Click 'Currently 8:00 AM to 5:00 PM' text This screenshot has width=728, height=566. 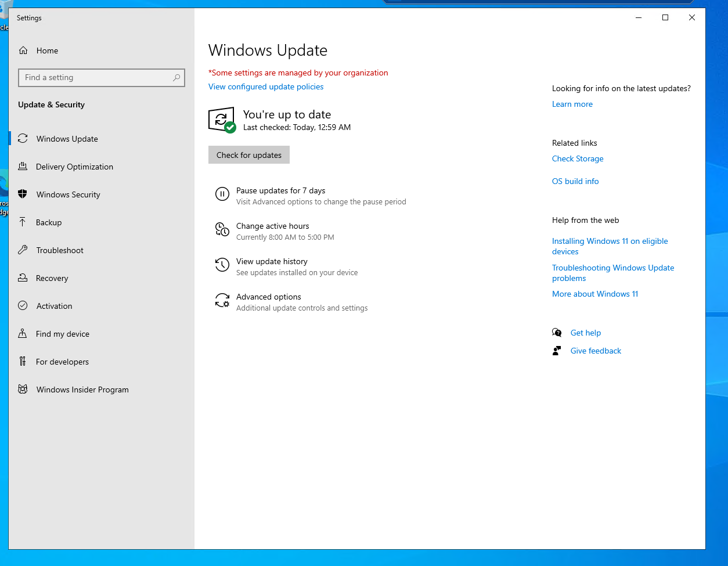coord(285,237)
